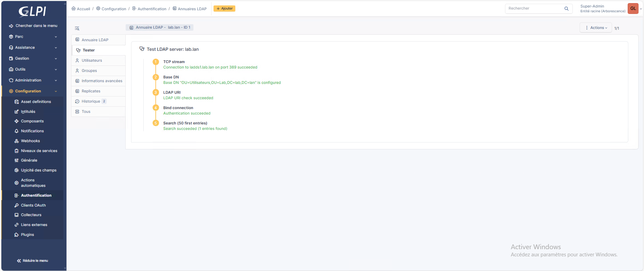Click the Rechercher search field
Image resolution: width=644 pixels, height=271 pixels.
click(534, 9)
